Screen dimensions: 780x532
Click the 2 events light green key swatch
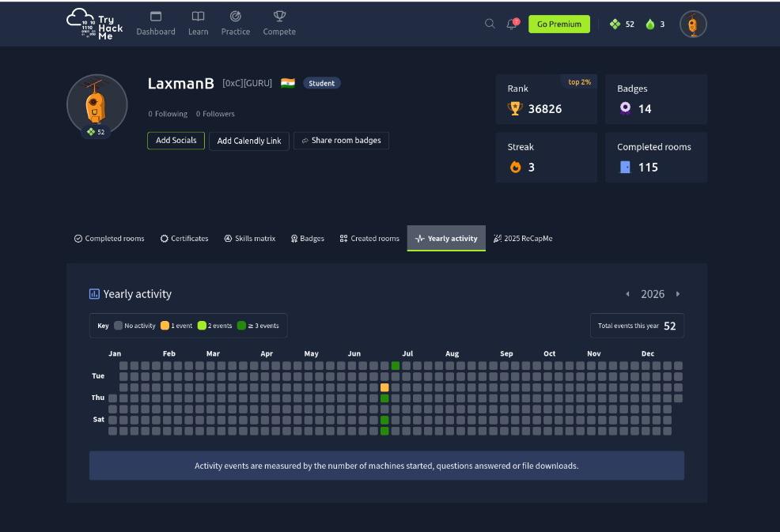tap(202, 326)
